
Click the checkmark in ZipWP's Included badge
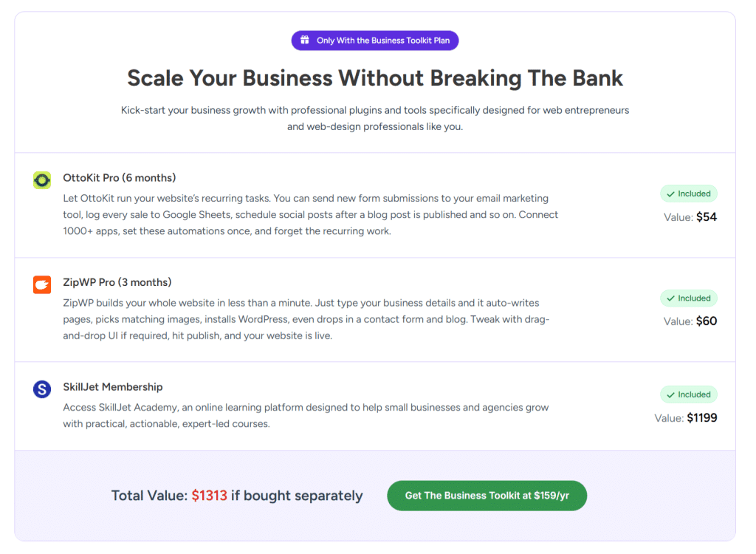[670, 298]
